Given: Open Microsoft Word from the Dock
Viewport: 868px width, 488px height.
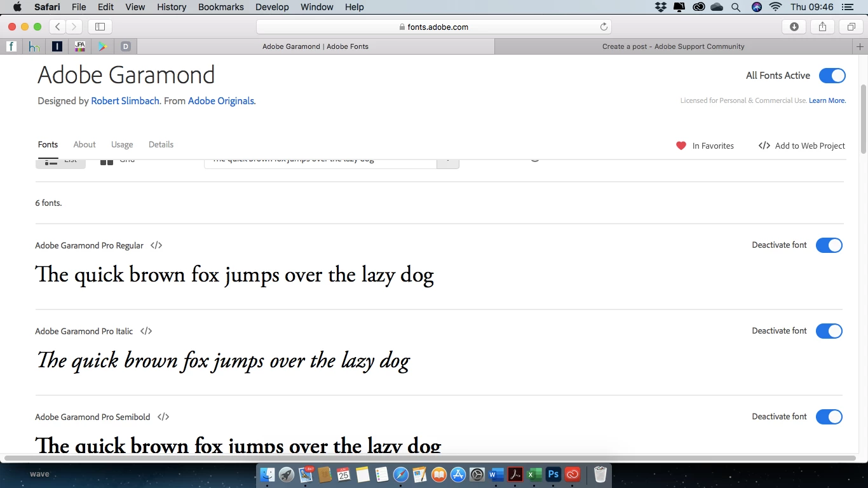Looking at the screenshot, I should pyautogui.click(x=496, y=474).
